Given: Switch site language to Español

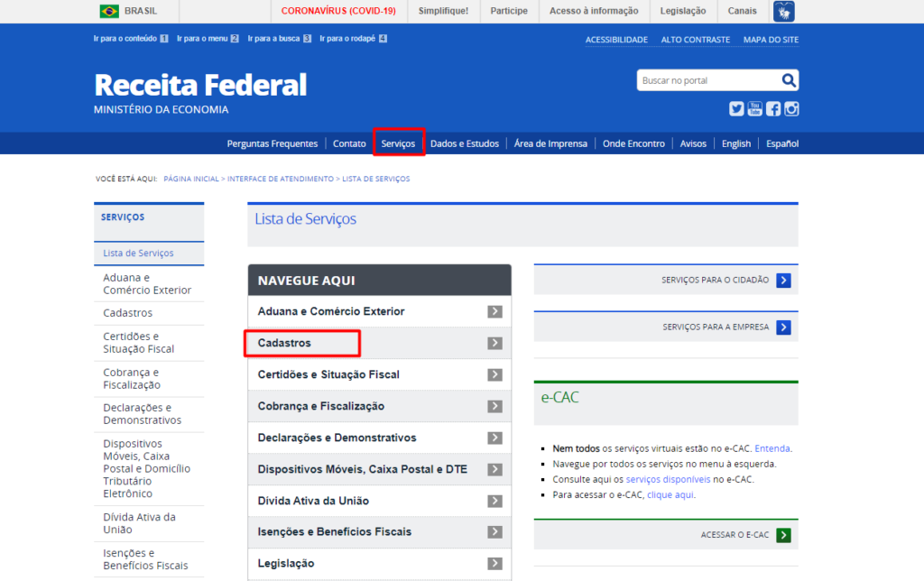Looking at the screenshot, I should tap(782, 143).
